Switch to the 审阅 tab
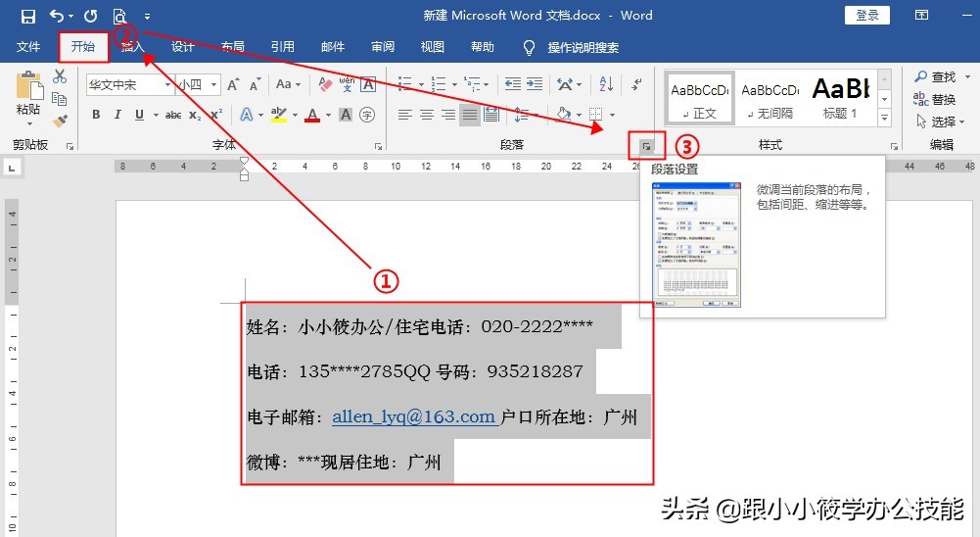The image size is (980, 537). click(x=383, y=47)
